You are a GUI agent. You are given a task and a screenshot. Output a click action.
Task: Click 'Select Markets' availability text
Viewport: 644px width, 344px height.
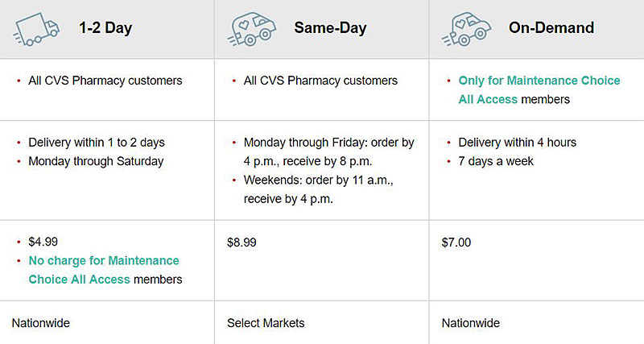tap(266, 323)
